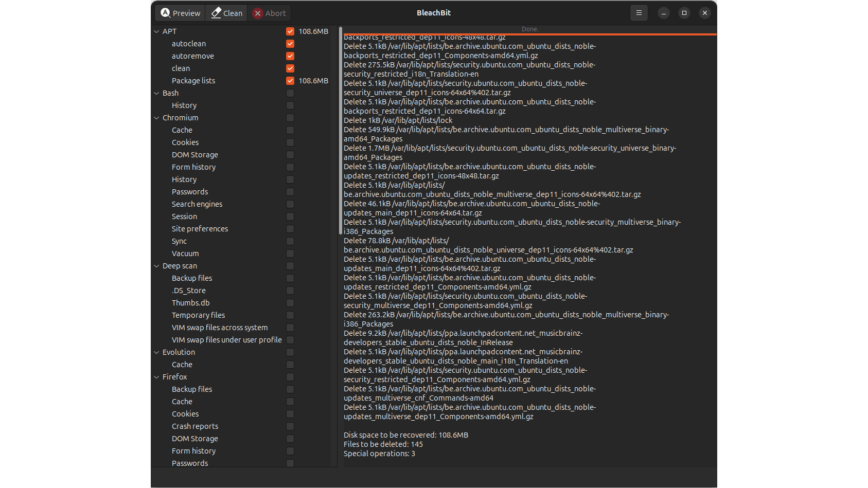This screenshot has width=868, height=488.
Task: Click the 108.6MB size beside APT
Action: tap(313, 31)
